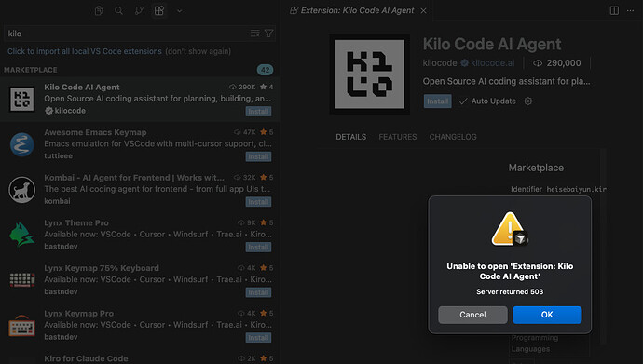Select Kilo Code AI Agent list entry
The height and width of the screenshot is (364, 643).
140,99
